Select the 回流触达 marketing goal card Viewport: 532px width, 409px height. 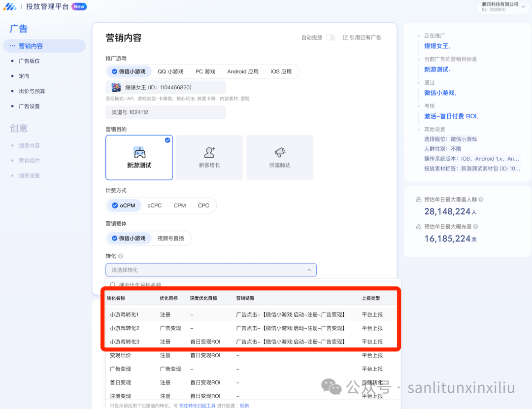[x=280, y=158]
